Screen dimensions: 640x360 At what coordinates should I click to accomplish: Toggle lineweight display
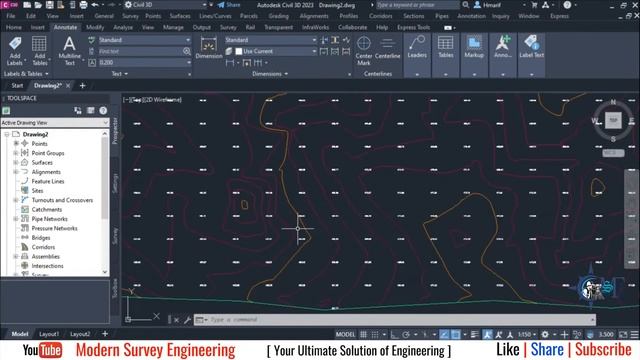point(474,334)
